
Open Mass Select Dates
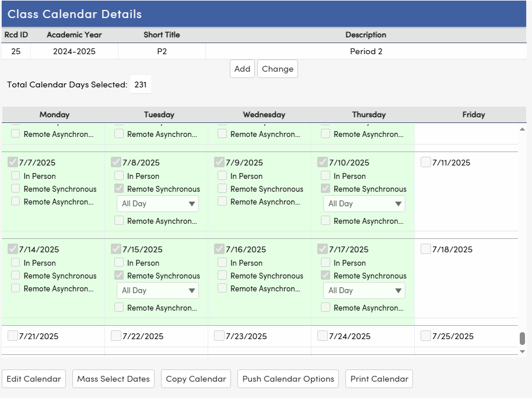point(113,379)
